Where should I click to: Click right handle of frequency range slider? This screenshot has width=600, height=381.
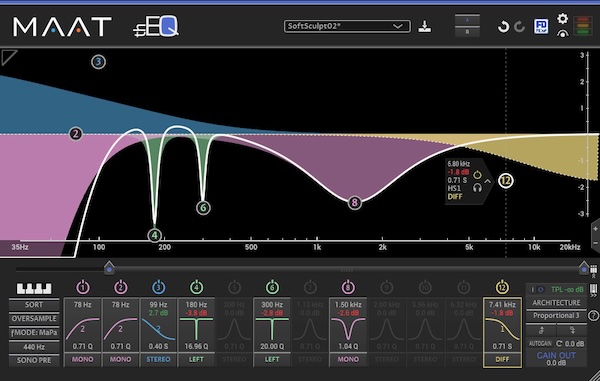pos(584,267)
